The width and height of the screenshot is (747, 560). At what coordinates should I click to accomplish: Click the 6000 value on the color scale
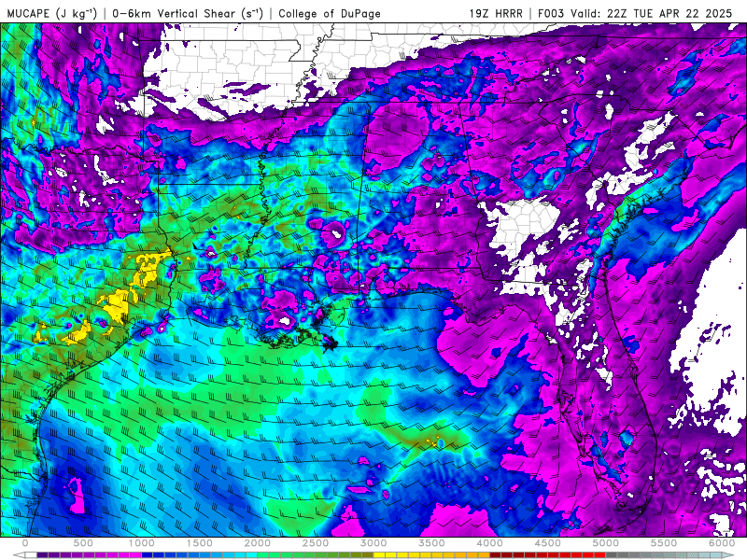pos(722,543)
